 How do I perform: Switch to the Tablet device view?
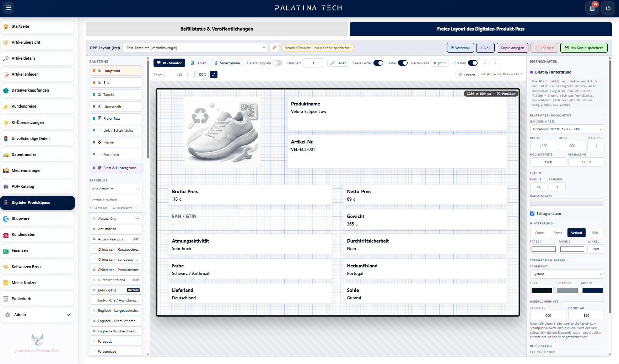pyautogui.click(x=198, y=63)
